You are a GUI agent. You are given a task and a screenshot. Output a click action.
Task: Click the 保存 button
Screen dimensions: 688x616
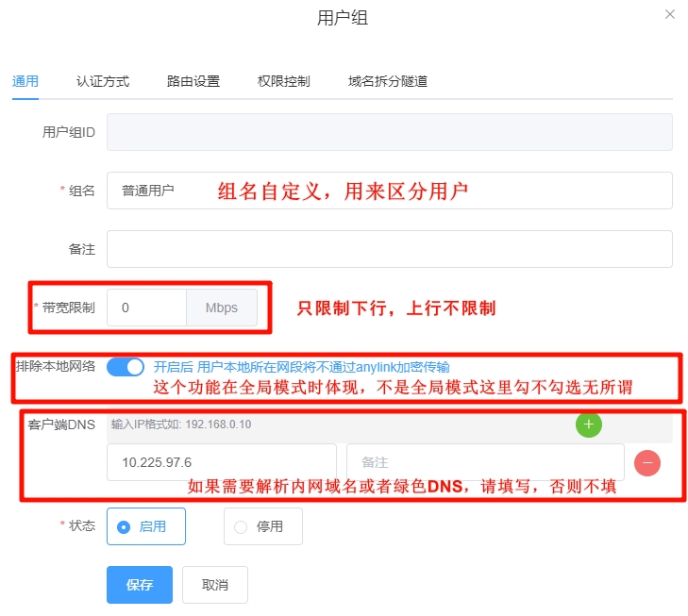coord(140,585)
